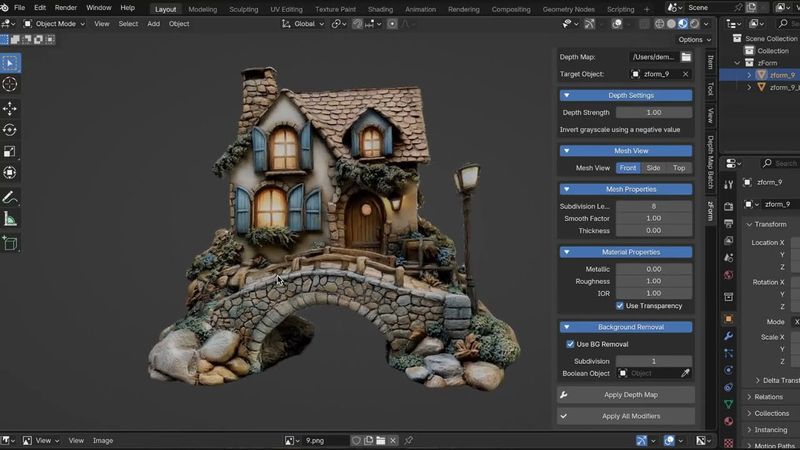The height and width of the screenshot is (450, 800).
Task: Expand the Collections section
Action: click(771, 413)
